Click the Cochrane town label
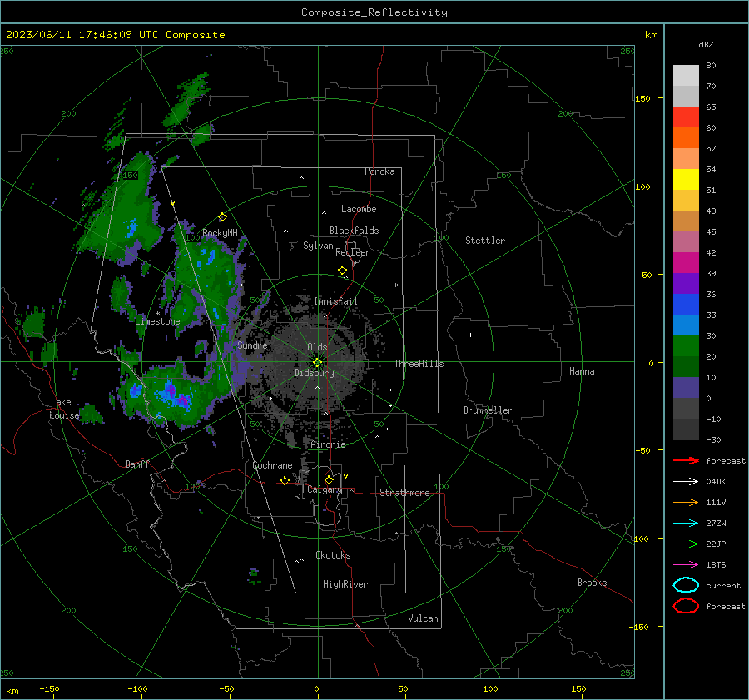Screen dimensions: 749x700 tap(272, 465)
